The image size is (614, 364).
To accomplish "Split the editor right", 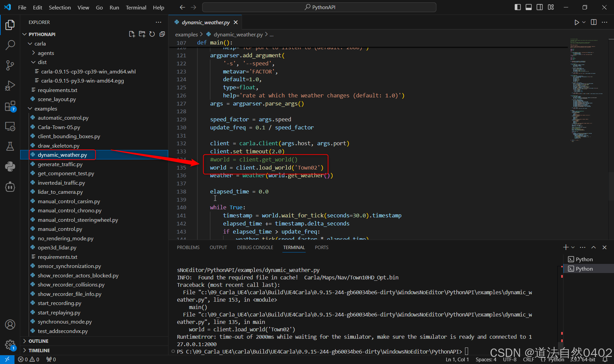I will coord(594,22).
